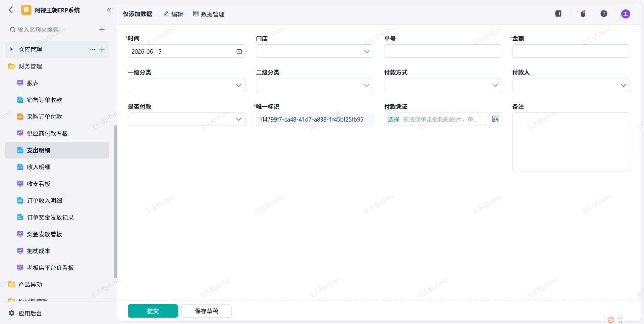644x324 pixels.
Task: Switch to 编辑 tab
Action: (173, 14)
